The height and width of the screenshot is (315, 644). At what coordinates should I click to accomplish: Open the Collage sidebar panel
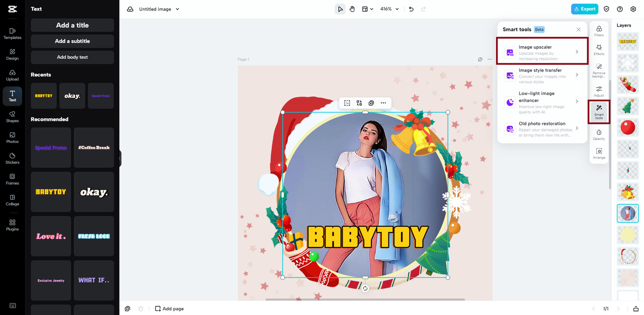coord(12,200)
